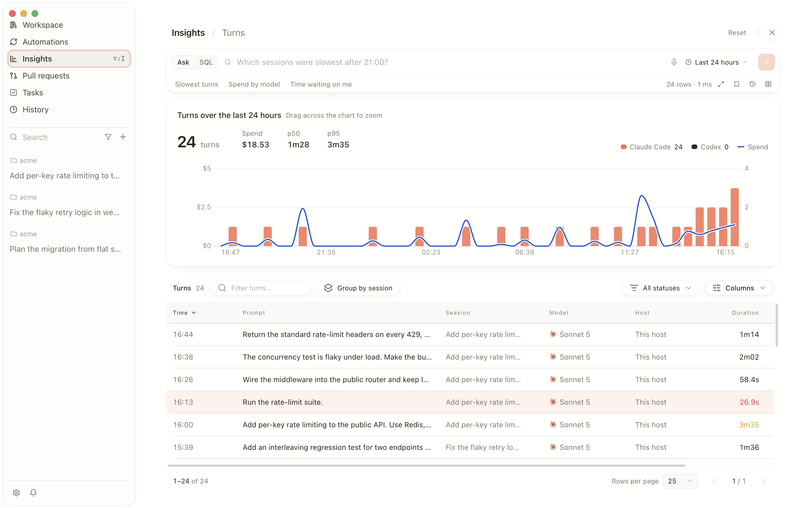Viewport: 812px width, 508px height.
Task: Toggle the Spend line legend
Action: (753, 147)
